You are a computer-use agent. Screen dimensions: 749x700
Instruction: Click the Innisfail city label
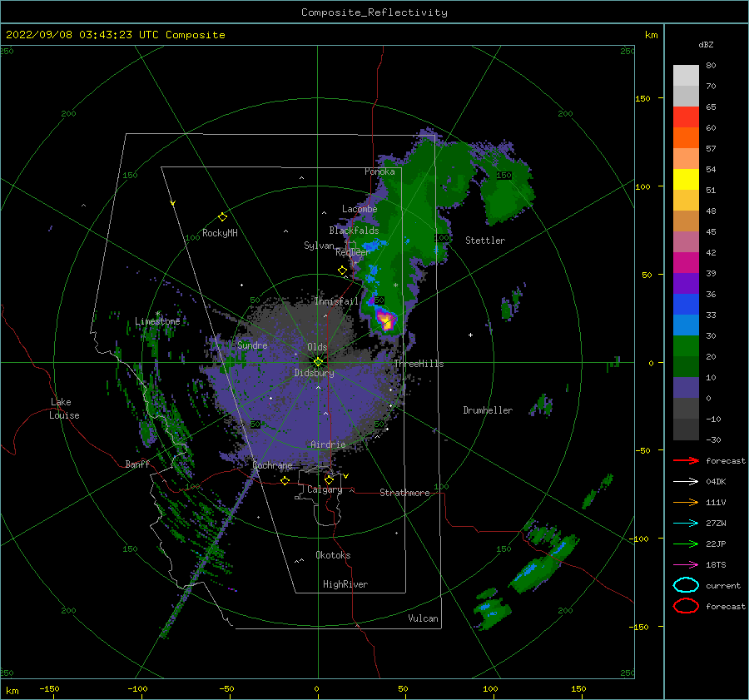(x=336, y=301)
